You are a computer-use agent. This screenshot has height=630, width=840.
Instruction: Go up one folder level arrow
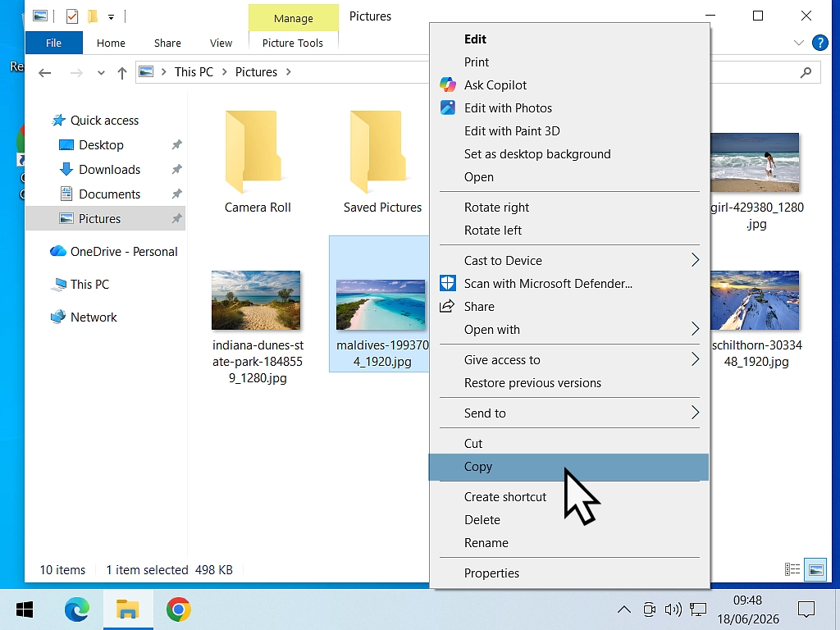click(x=122, y=72)
